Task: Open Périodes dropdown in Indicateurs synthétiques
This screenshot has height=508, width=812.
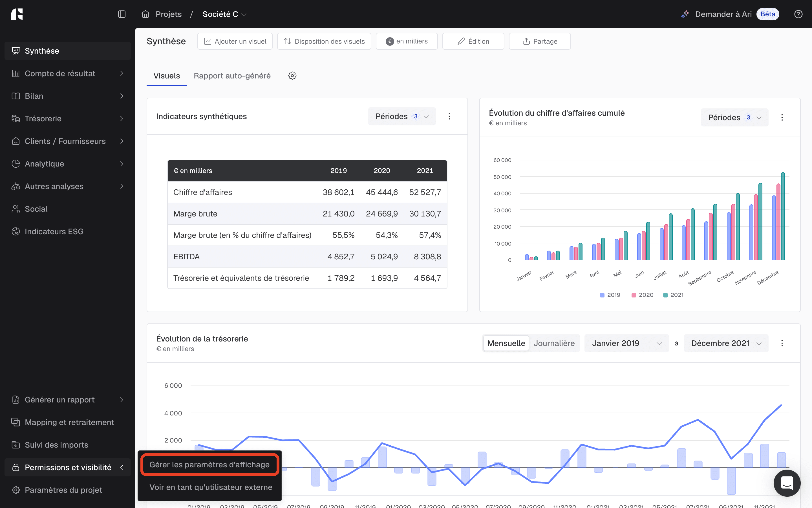Action: (x=402, y=116)
